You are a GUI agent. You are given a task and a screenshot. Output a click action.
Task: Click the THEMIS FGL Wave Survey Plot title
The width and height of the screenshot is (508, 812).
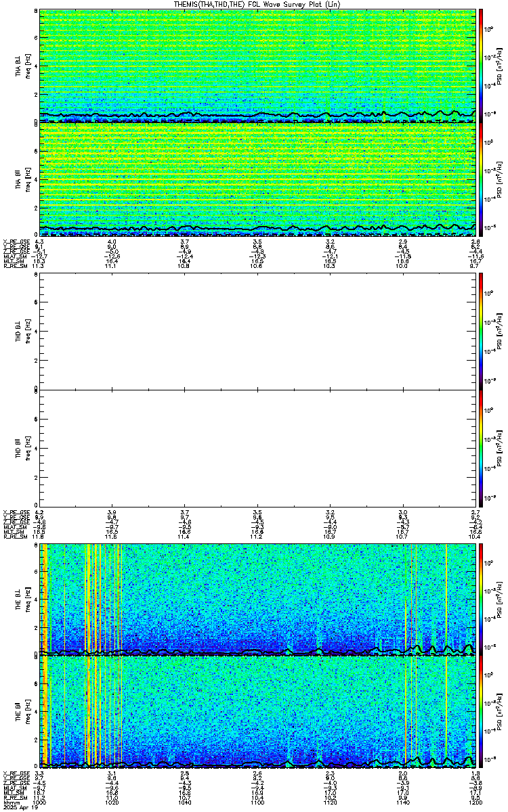[259, 4]
